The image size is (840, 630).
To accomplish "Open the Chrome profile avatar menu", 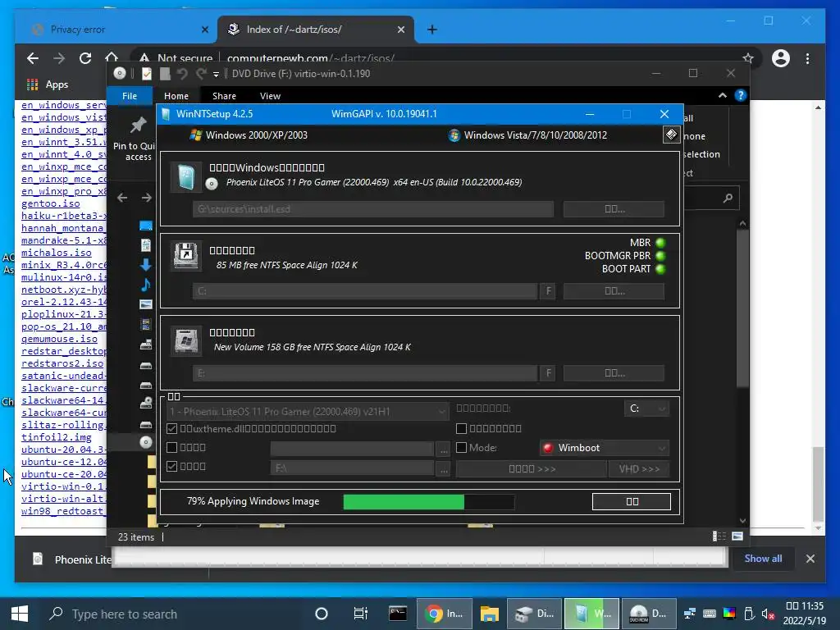I will (781, 58).
